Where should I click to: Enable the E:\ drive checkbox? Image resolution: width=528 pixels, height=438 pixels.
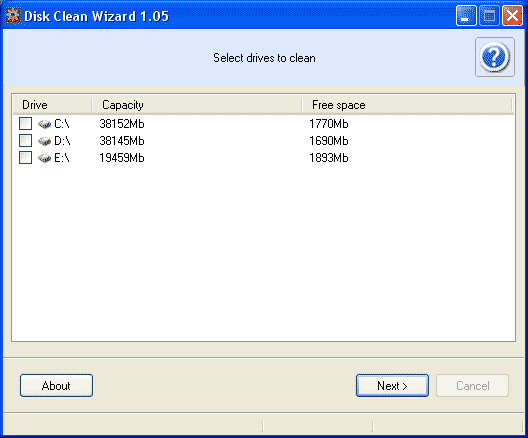pos(26,157)
